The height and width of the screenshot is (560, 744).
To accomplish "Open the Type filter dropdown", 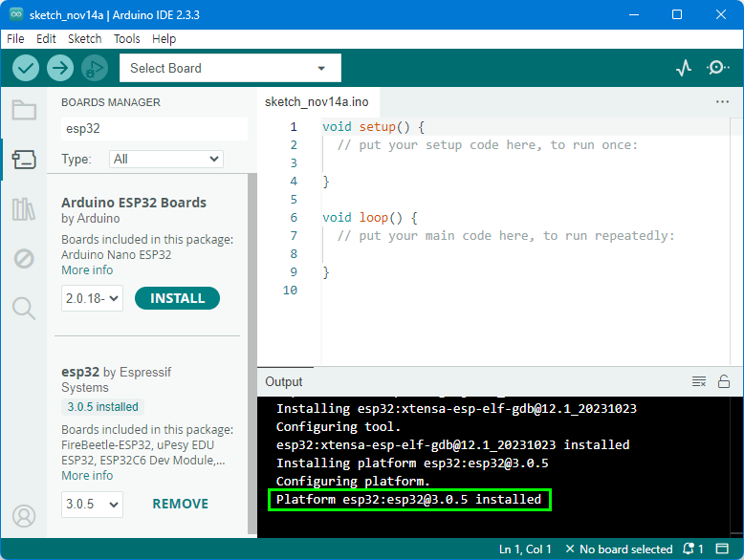I will point(166,160).
